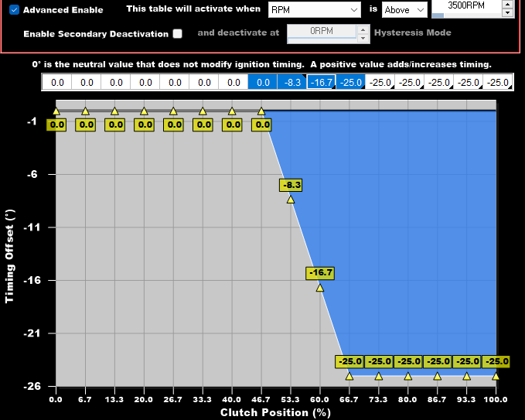This screenshot has height=420, width=525.
Task: Select the triangle point at 0.0% clutch position
Action: coord(56,111)
